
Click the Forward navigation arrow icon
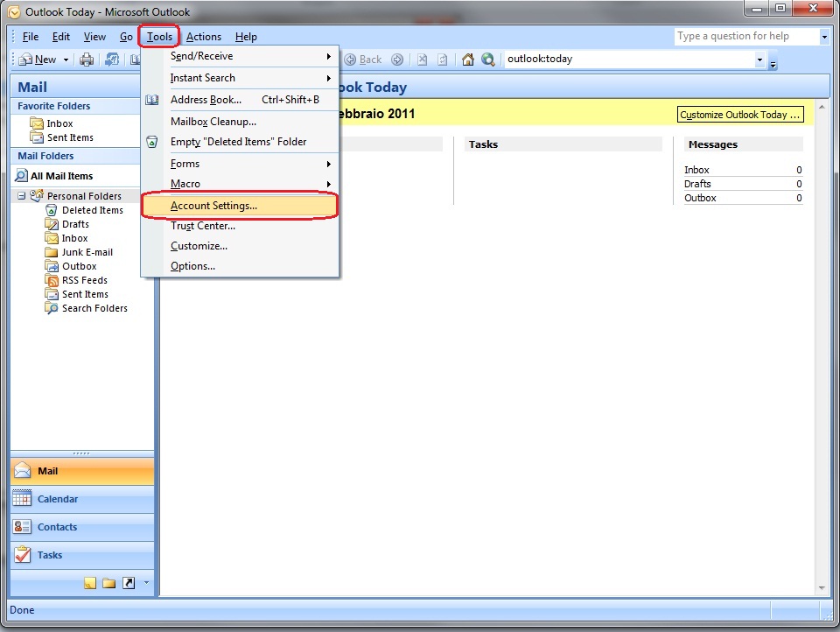pyautogui.click(x=397, y=60)
